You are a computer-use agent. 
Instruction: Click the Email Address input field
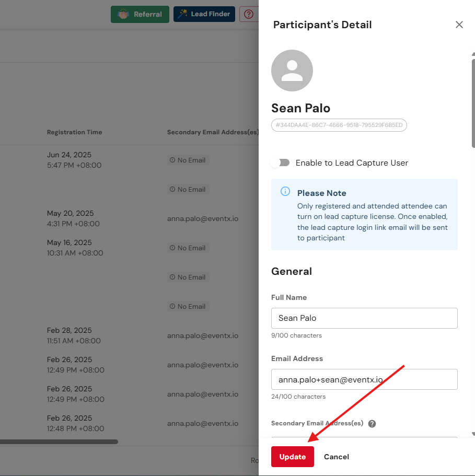(364, 379)
